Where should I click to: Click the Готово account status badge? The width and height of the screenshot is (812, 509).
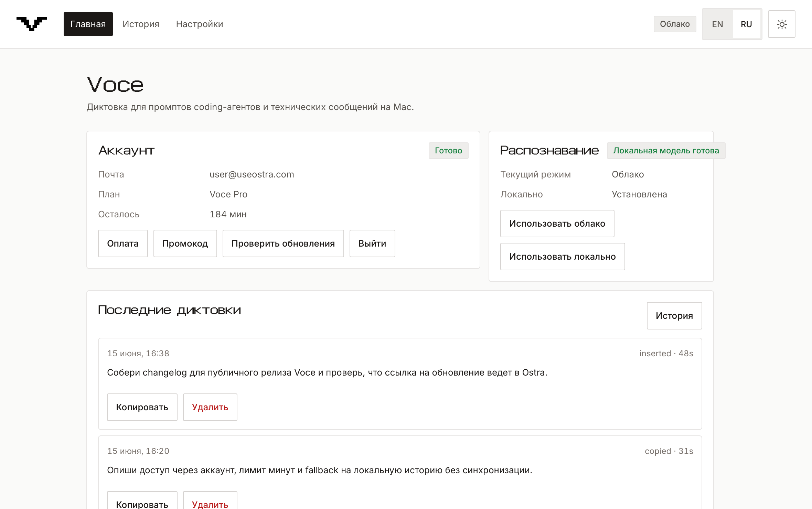pos(449,151)
